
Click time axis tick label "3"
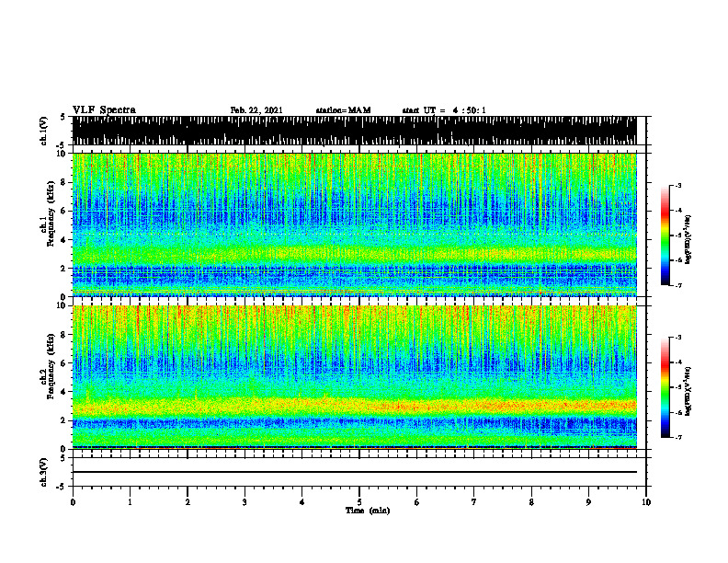click(x=245, y=502)
